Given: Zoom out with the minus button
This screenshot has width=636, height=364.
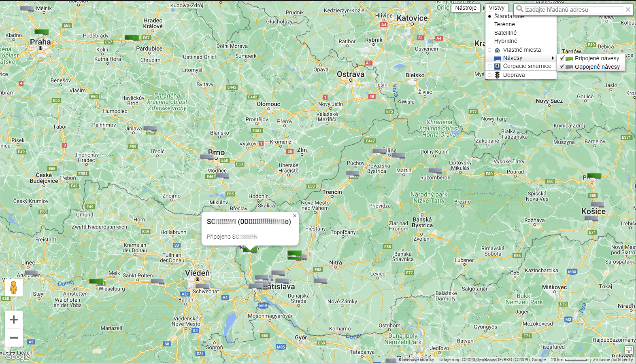Looking at the screenshot, I should coord(14,338).
